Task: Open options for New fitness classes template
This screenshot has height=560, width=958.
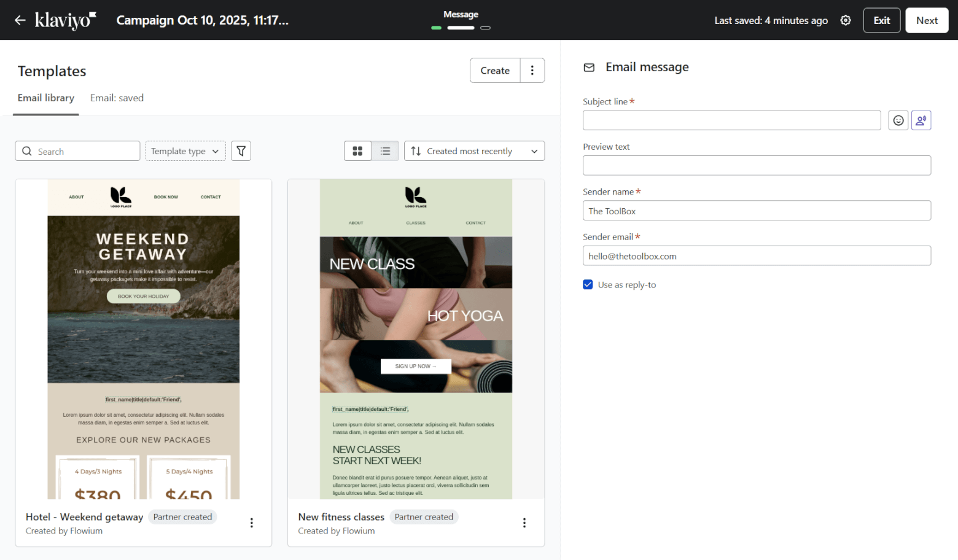Action: pos(524,523)
